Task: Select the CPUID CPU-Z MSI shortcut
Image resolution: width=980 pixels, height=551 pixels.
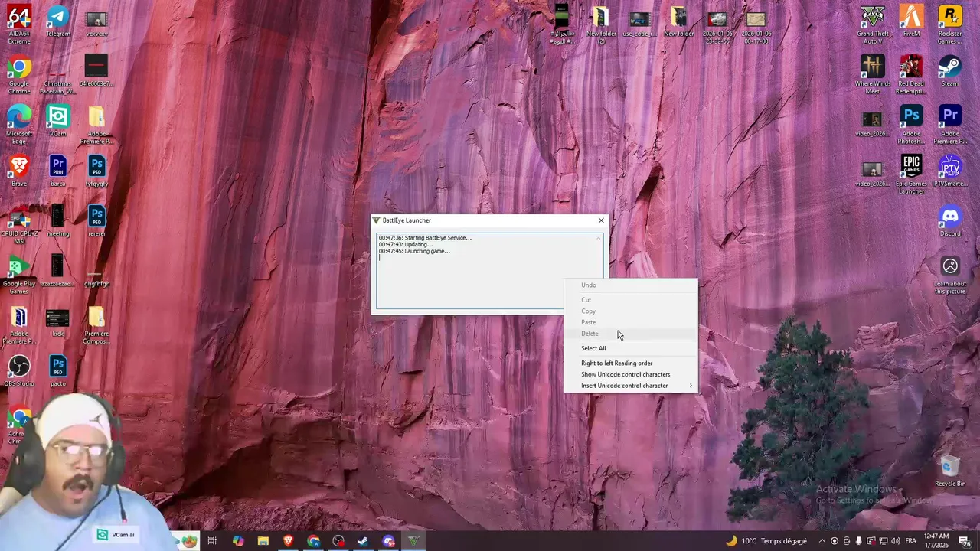Action: [19, 224]
